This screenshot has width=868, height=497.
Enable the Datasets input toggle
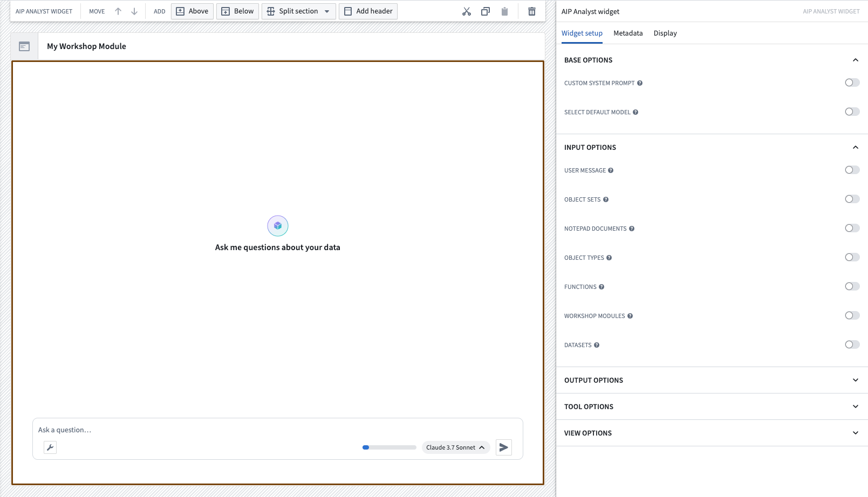852,344
